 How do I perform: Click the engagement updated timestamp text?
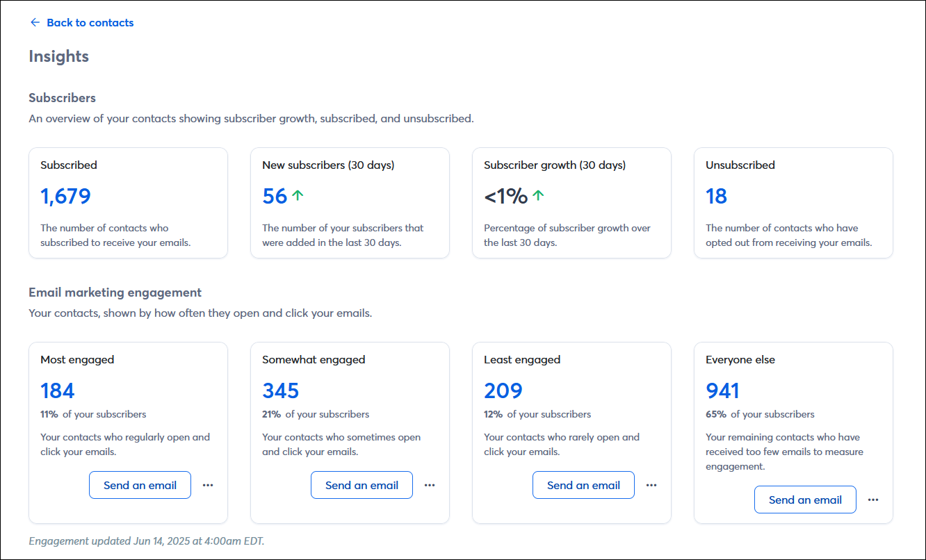click(x=145, y=541)
